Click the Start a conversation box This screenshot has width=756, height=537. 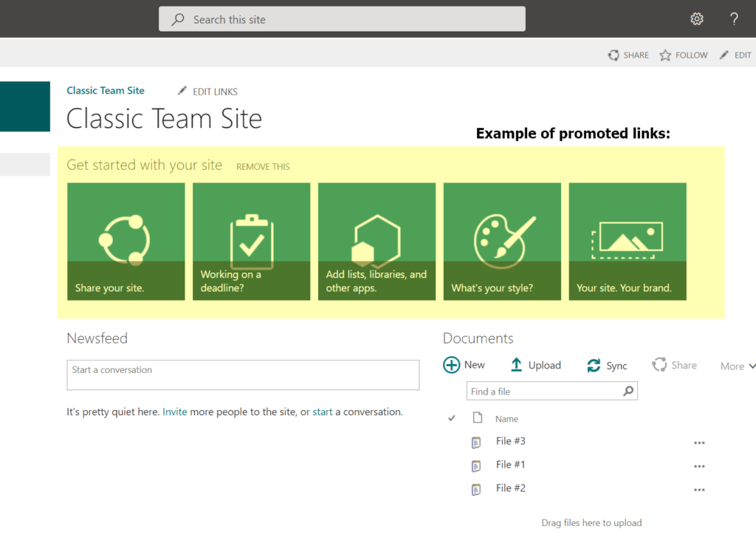click(243, 375)
